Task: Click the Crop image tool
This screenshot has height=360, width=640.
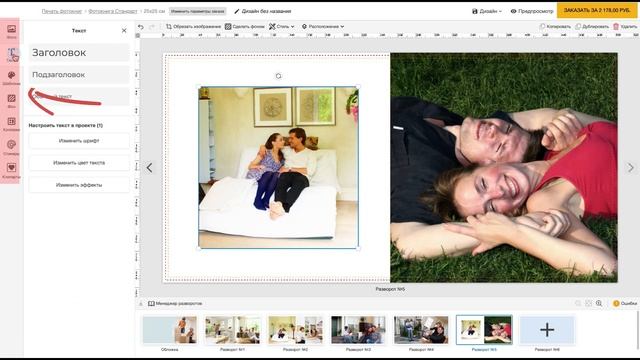Action: [x=193, y=27]
